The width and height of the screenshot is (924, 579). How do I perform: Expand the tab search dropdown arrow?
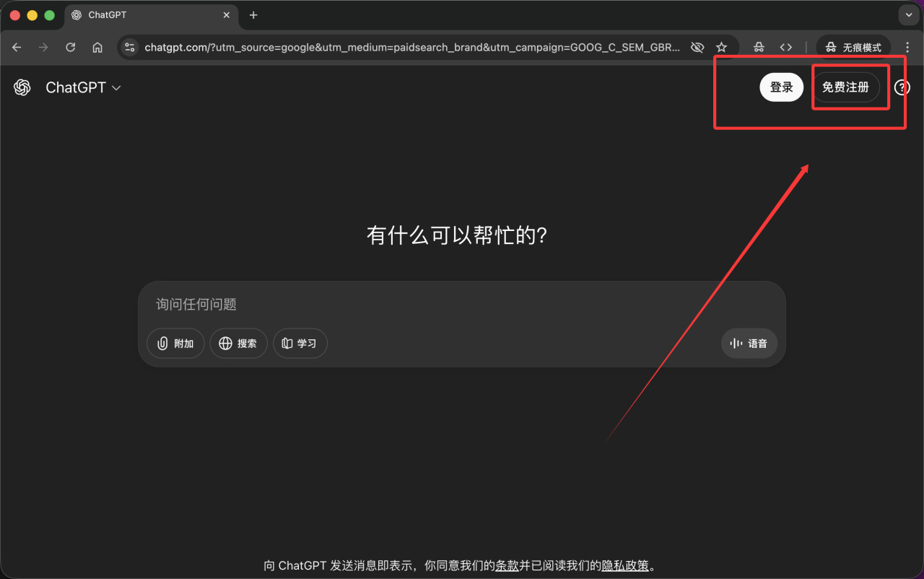pyautogui.click(x=907, y=15)
